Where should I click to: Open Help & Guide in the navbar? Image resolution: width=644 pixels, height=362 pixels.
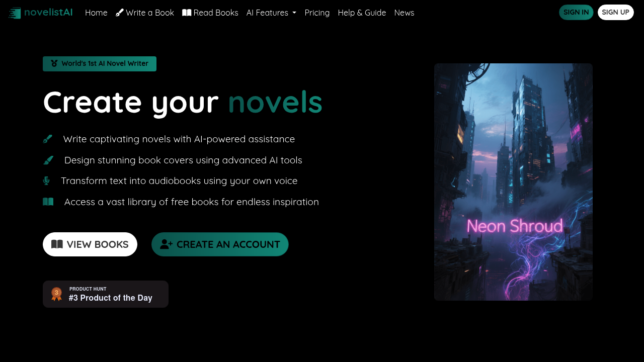[362, 13]
